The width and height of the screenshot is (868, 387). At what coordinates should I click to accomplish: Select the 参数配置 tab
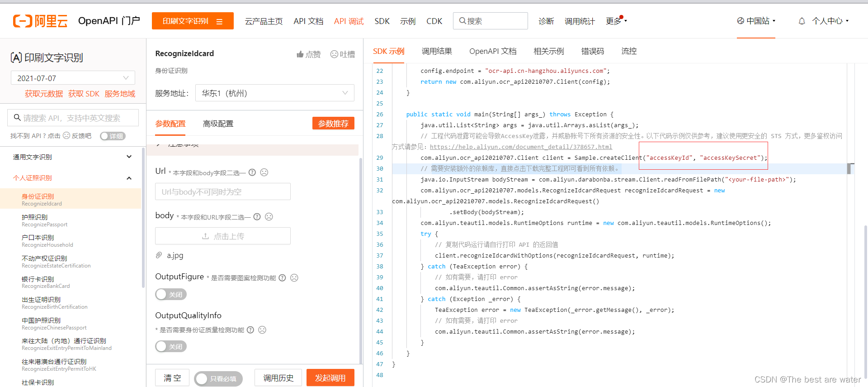click(x=170, y=124)
